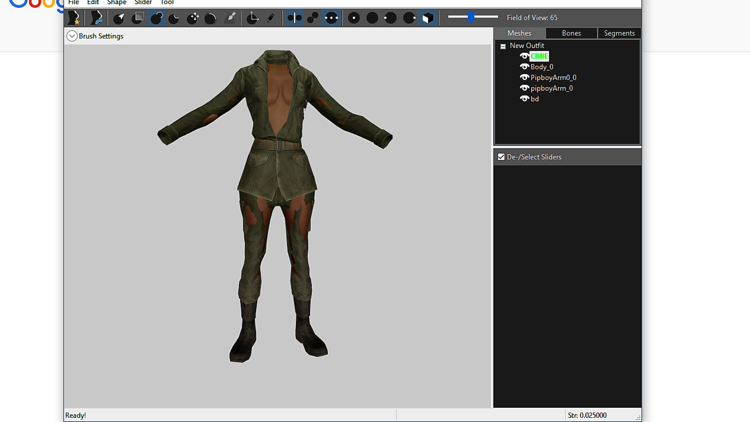Click the Load Reference icon with blue brush
This screenshot has height=422, width=750.
pyautogui.click(x=96, y=18)
